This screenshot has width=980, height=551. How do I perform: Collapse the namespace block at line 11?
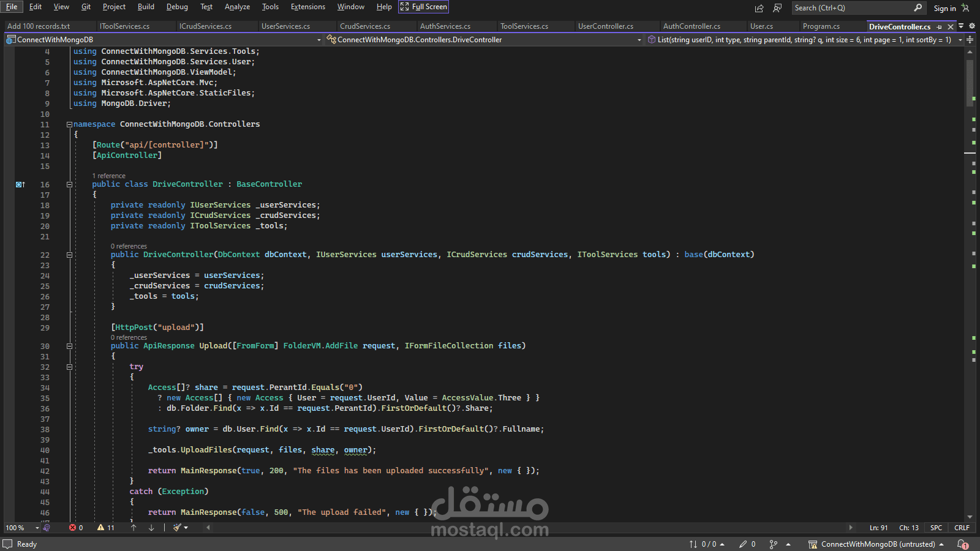(69, 124)
